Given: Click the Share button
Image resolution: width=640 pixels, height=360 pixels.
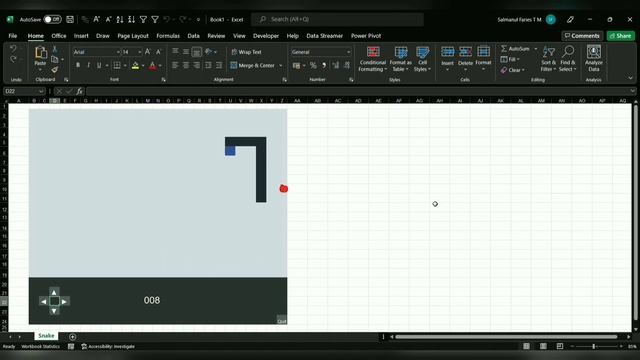Looking at the screenshot, I should [x=620, y=36].
